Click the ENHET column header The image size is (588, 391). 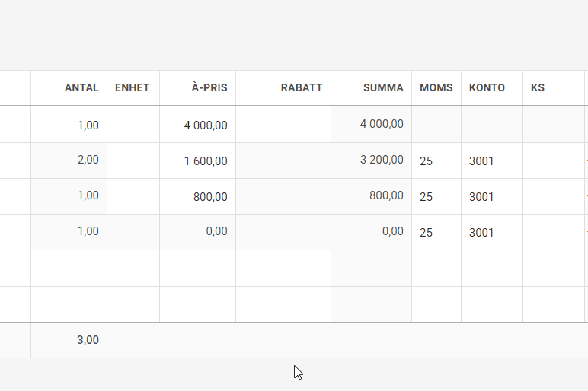pos(133,87)
